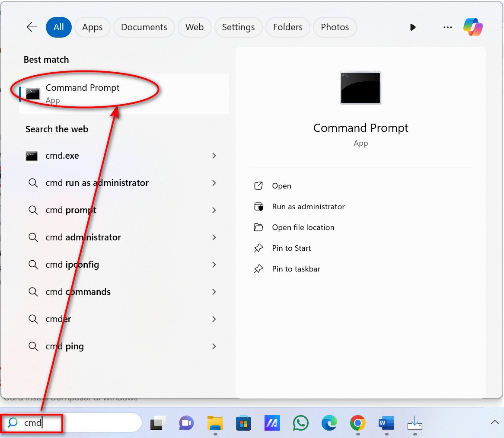This screenshot has height=438, width=504.
Task: Go back with the left arrow icon
Action: pyautogui.click(x=32, y=27)
